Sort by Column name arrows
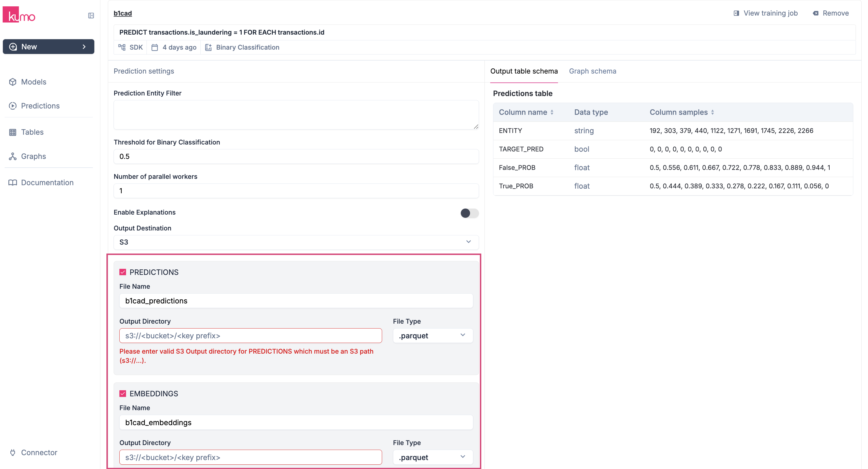Viewport: 868px width, 469px height. point(552,112)
